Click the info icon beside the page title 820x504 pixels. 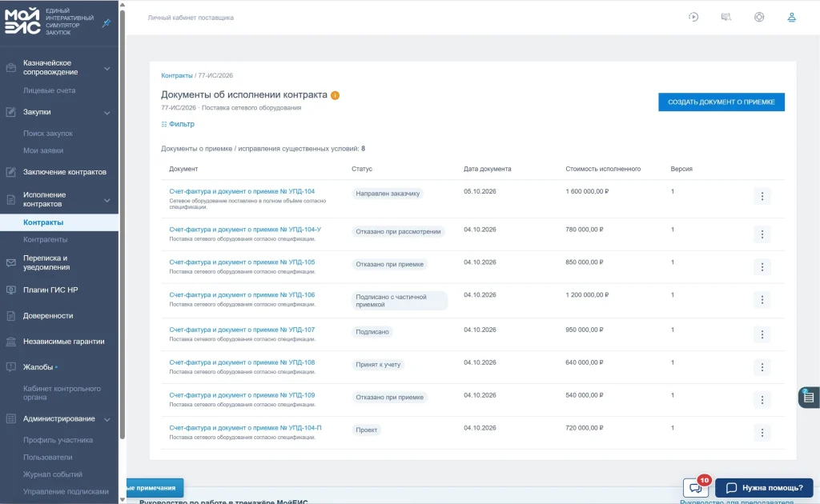(x=336, y=95)
